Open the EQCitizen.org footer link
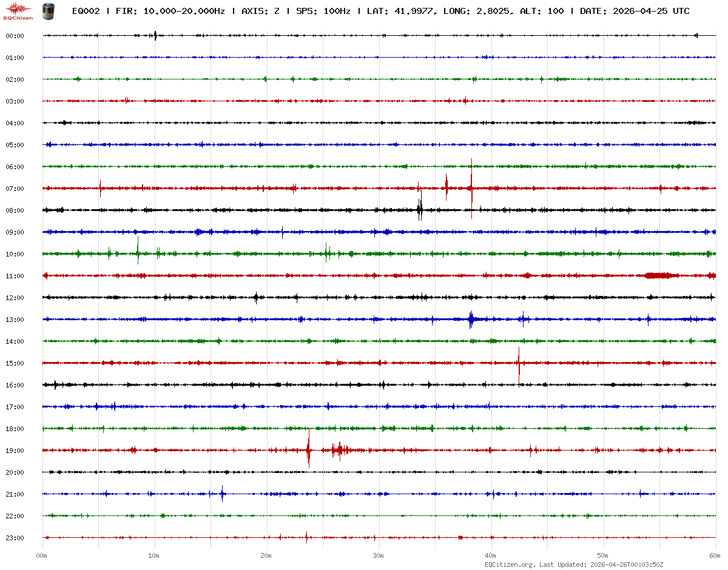The width and height of the screenshot is (728, 570). [510, 565]
